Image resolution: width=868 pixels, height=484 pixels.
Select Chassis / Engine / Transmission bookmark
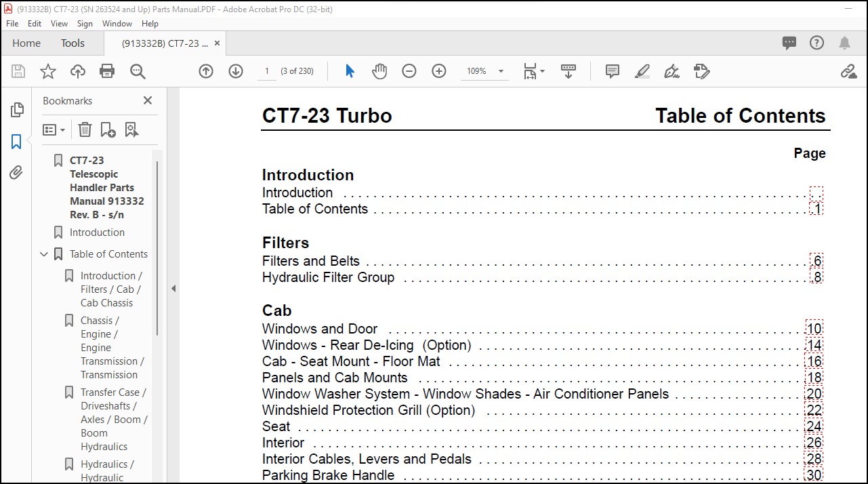112,348
